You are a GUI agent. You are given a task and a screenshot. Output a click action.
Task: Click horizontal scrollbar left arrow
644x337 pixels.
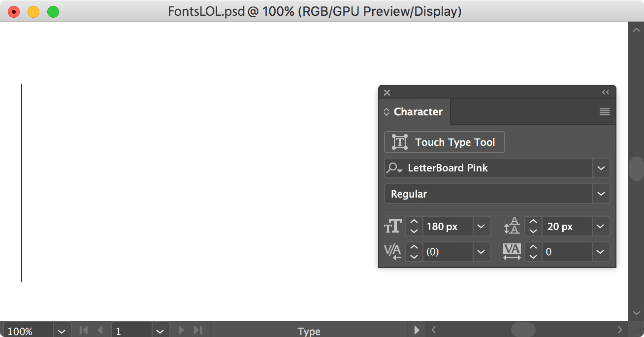point(434,330)
